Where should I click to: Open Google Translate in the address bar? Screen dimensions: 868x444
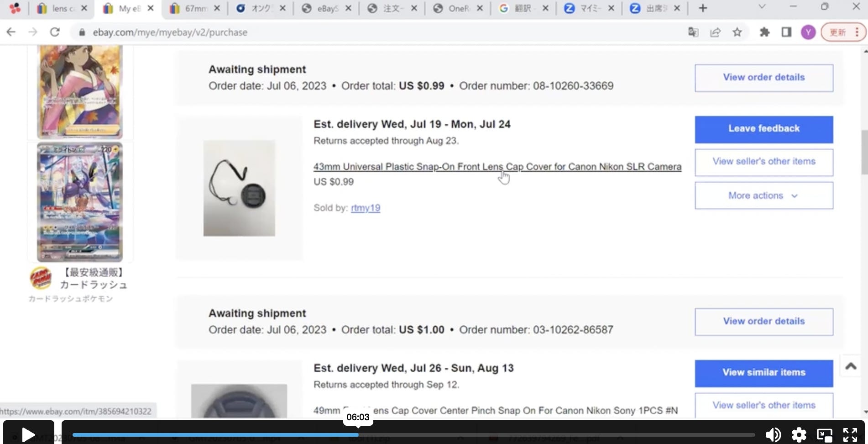[x=693, y=32]
